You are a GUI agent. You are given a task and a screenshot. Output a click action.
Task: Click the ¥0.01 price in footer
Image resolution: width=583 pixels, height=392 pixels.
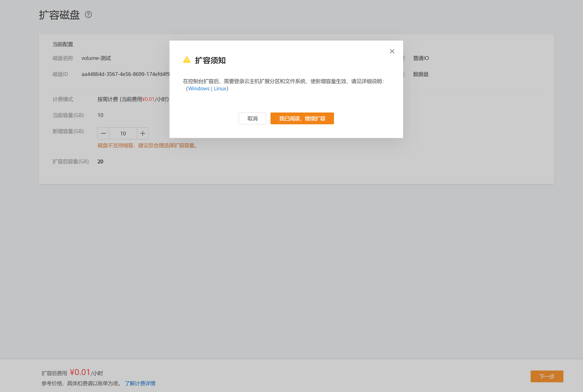80,372
